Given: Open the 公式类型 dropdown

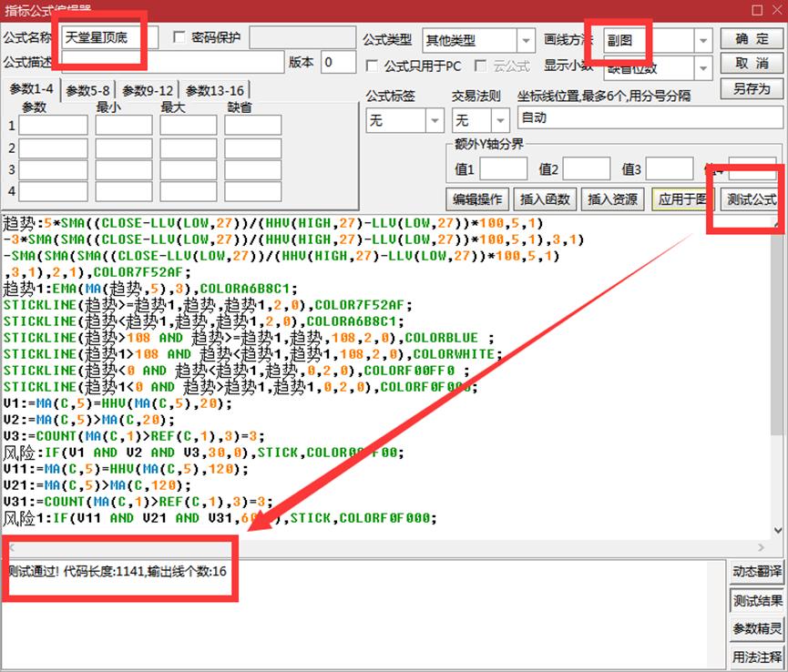Looking at the screenshot, I should pos(526,41).
